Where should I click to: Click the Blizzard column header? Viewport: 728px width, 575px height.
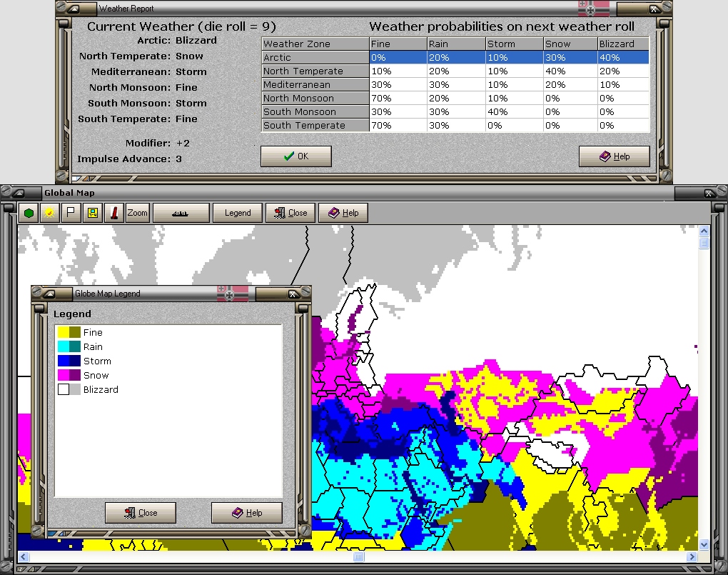point(623,44)
